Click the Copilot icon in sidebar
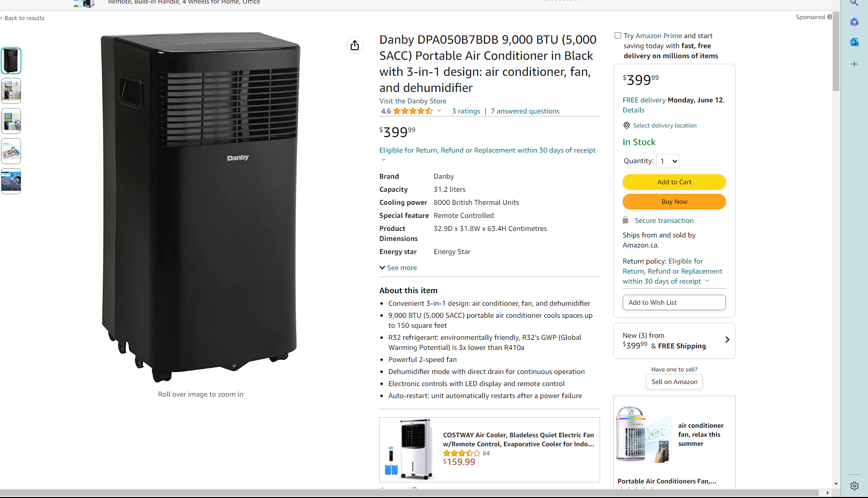The height and width of the screenshot is (498, 868). [854, 22]
